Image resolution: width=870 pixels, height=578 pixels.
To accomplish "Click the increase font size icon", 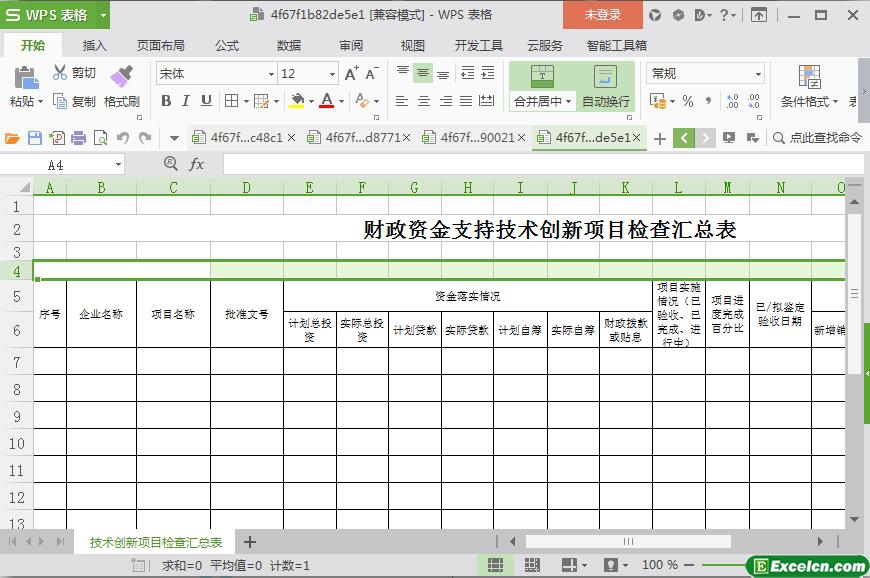I will coord(351,74).
